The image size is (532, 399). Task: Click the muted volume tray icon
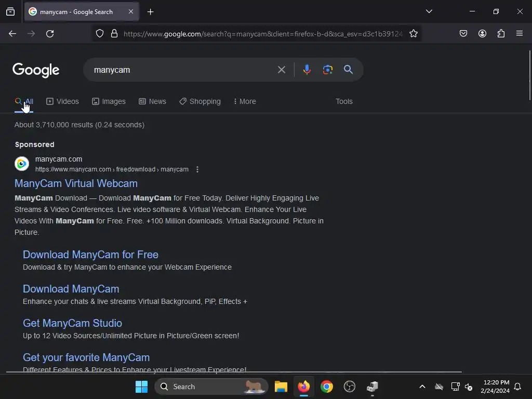pyautogui.click(x=469, y=387)
